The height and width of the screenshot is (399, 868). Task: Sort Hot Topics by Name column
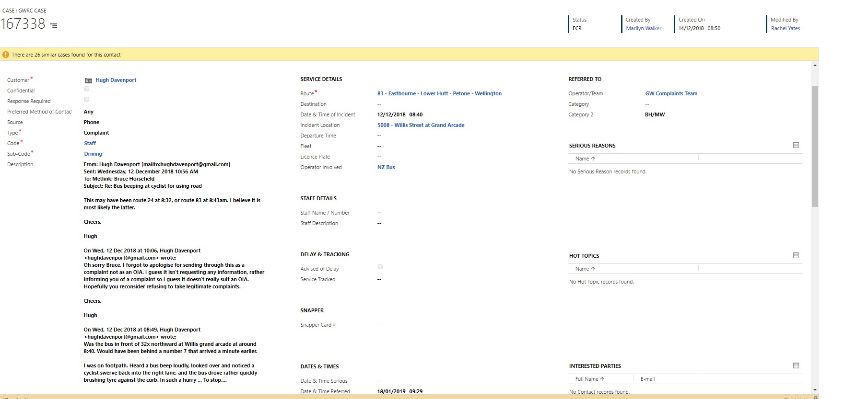[x=585, y=269]
